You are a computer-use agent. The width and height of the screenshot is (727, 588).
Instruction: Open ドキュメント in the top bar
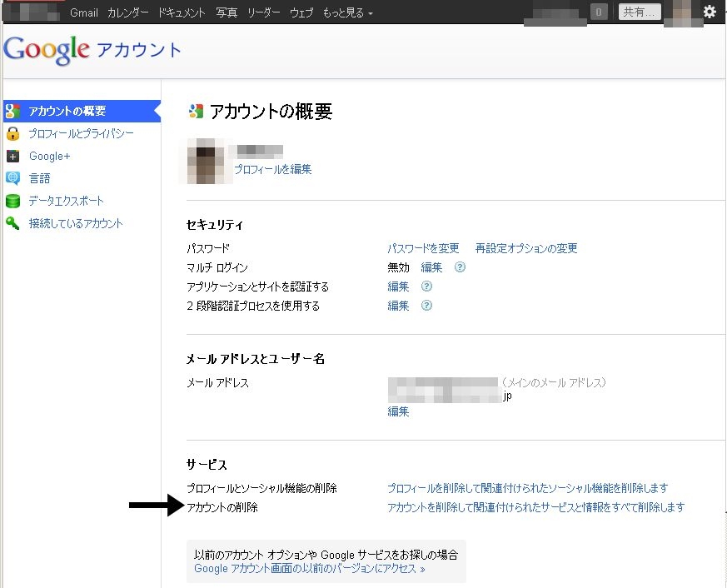point(182,12)
